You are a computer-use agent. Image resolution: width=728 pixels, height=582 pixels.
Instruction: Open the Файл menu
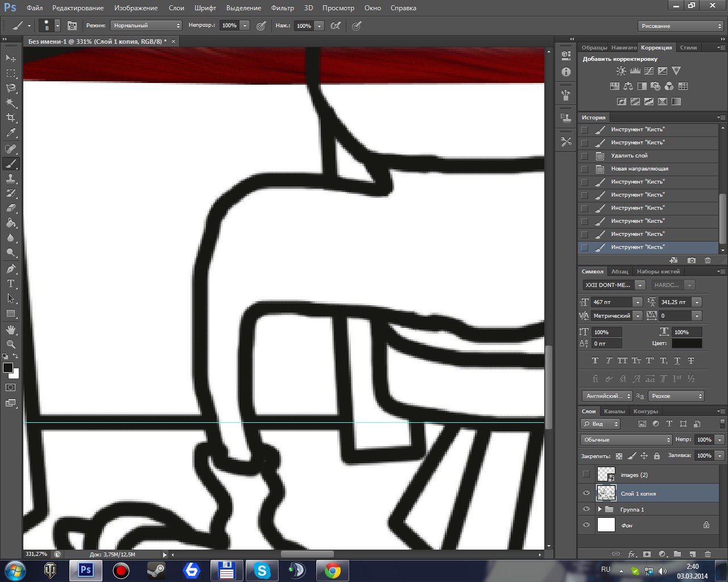click(35, 8)
